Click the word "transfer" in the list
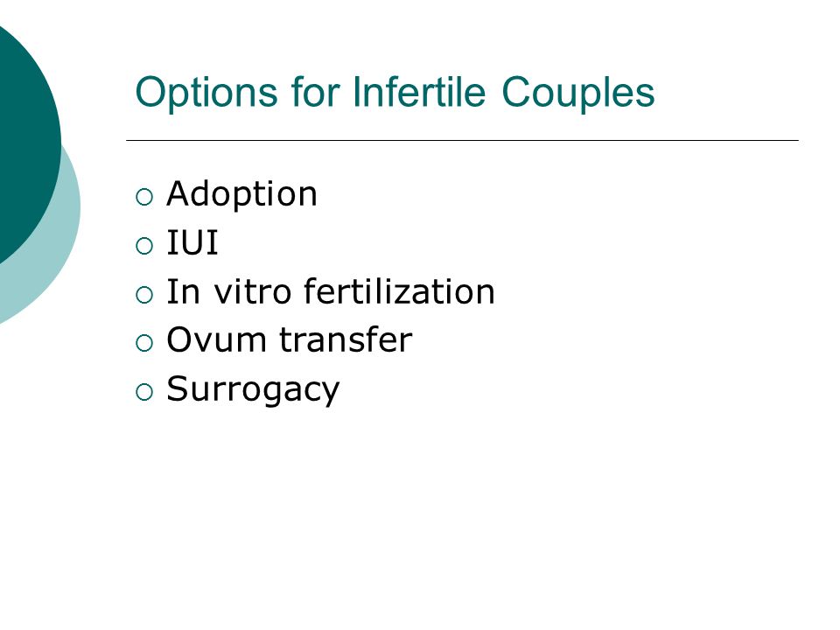 [346, 340]
